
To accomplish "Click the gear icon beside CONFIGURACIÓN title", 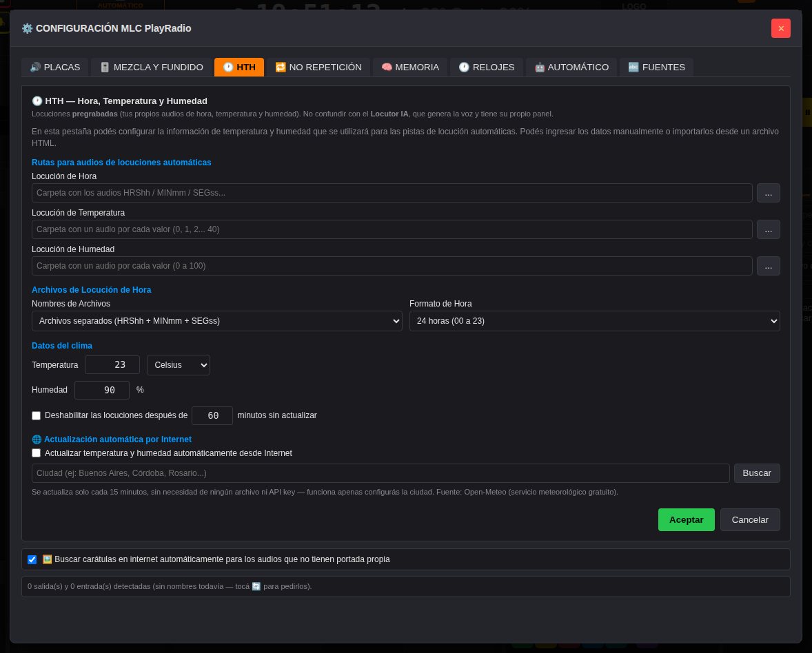I will [27, 28].
